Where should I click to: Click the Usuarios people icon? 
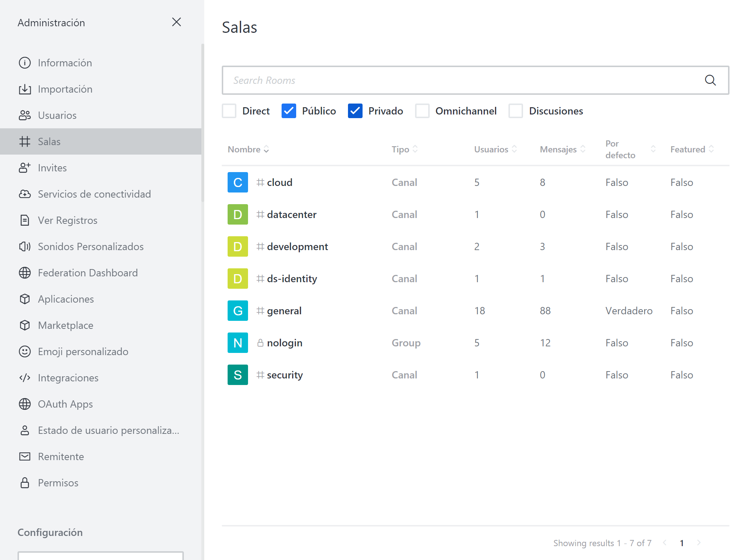(25, 115)
